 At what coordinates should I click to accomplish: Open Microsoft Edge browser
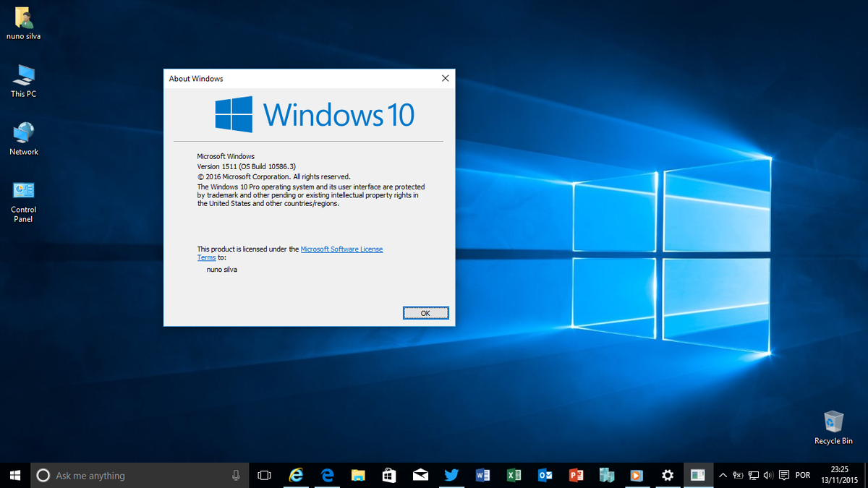point(327,475)
